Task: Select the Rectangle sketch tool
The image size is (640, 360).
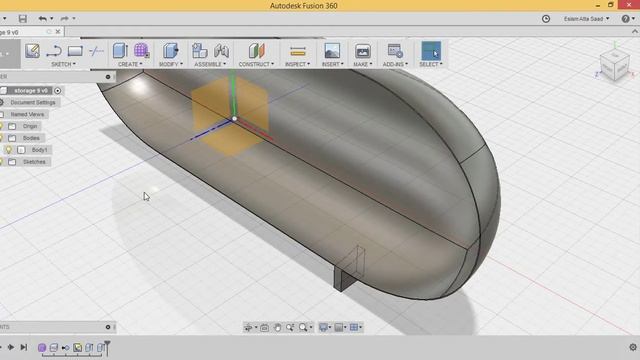Action: [75, 51]
